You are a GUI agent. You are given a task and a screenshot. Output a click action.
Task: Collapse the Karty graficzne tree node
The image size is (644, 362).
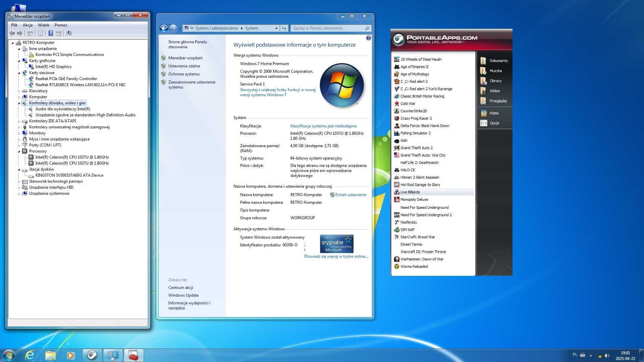tap(19, 61)
